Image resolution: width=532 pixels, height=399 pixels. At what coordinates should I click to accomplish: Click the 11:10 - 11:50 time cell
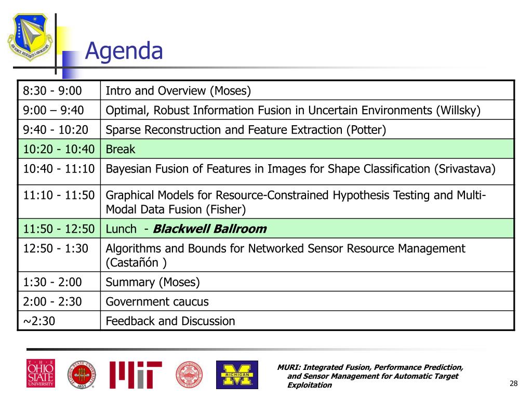[x=59, y=202]
